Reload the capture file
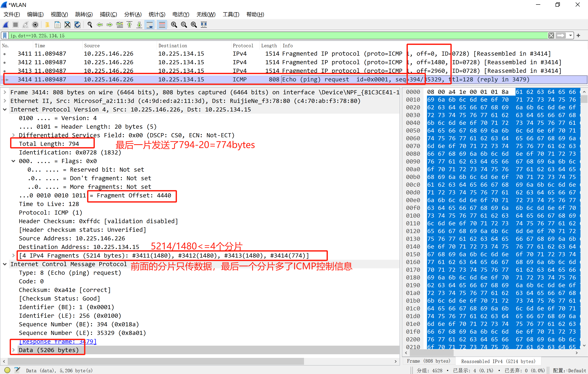 click(x=77, y=25)
